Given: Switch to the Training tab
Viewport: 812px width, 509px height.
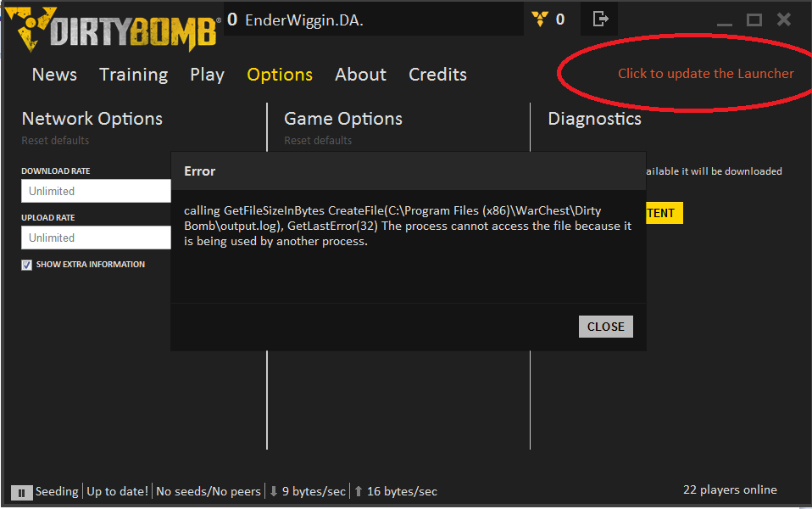Looking at the screenshot, I should (133, 75).
